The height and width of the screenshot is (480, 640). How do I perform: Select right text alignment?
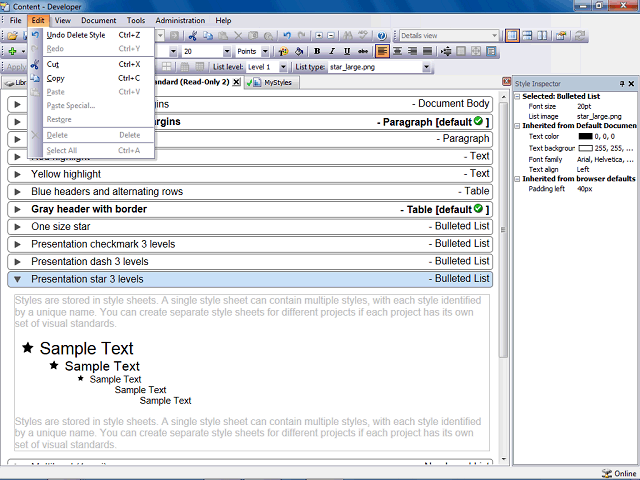click(x=412, y=51)
